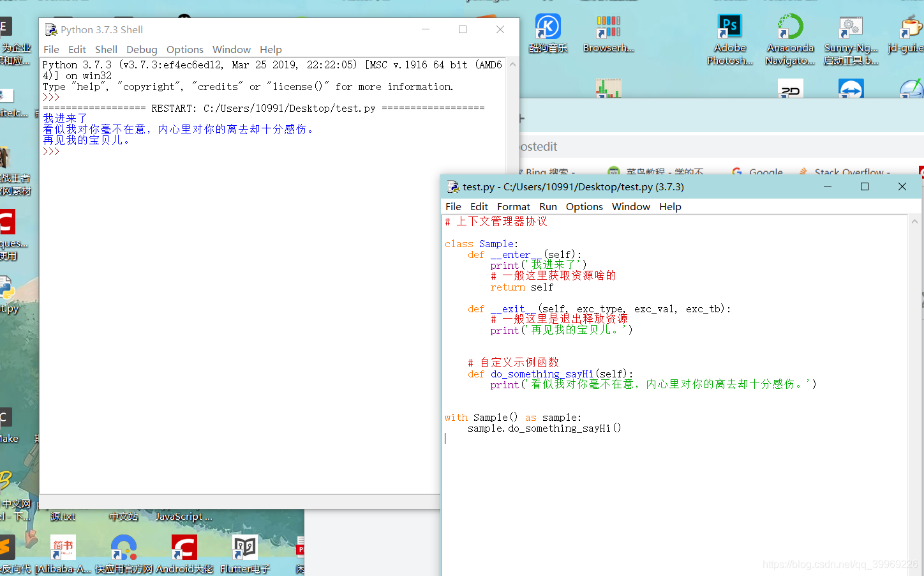Open the Flutter电子 desktop shortcut

pos(244,548)
